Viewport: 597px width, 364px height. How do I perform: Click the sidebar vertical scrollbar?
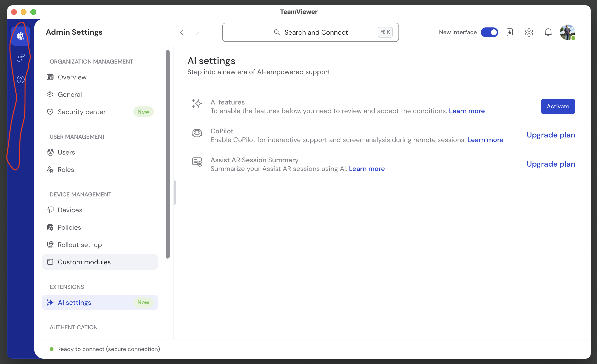pyautogui.click(x=167, y=154)
